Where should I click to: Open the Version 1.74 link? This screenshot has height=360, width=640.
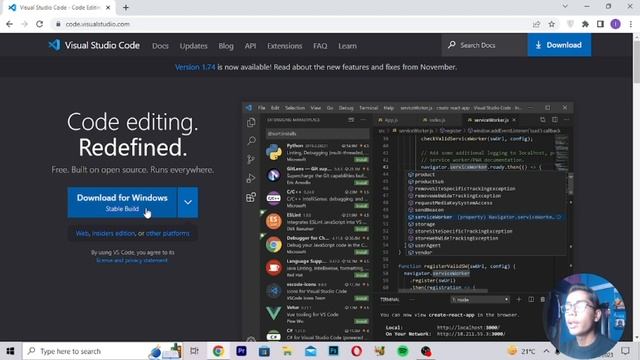click(195, 67)
